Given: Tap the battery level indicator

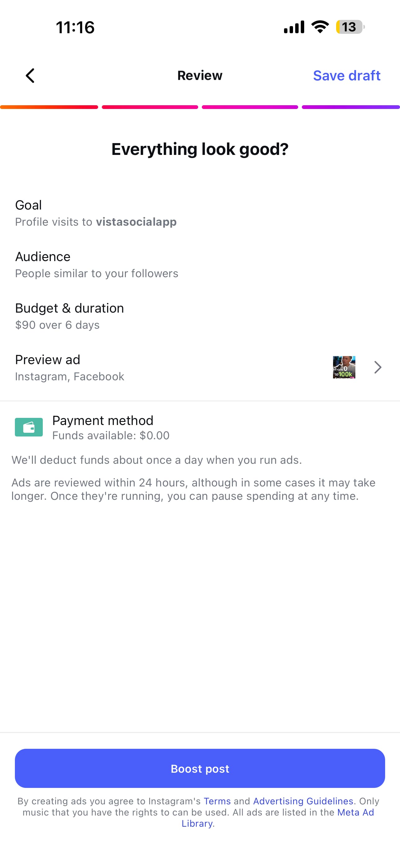Looking at the screenshot, I should pos(350,27).
